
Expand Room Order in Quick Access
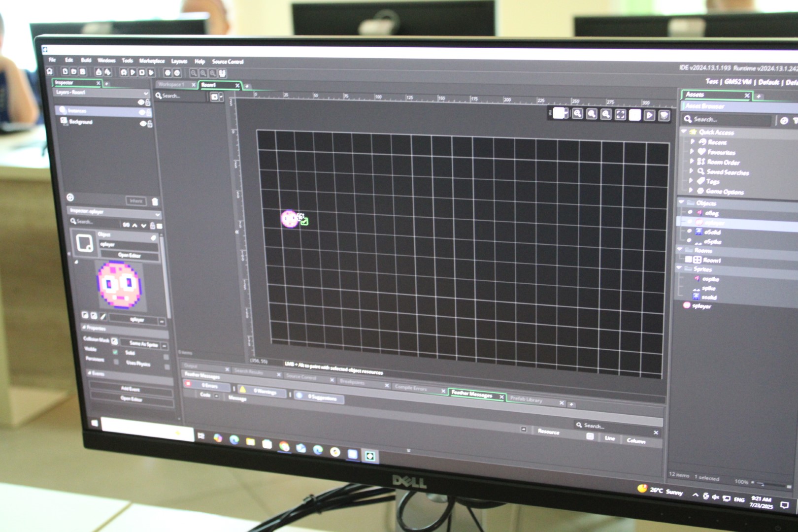pos(691,161)
